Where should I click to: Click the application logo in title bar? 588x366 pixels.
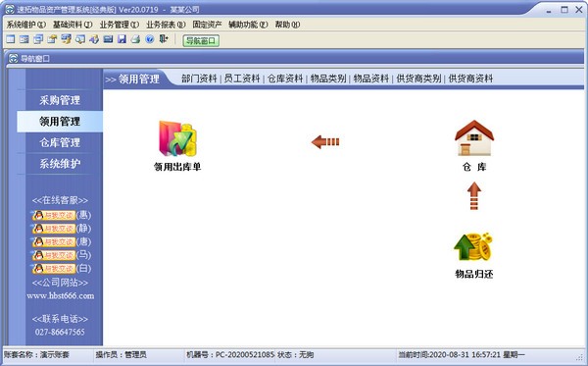tap(10, 9)
